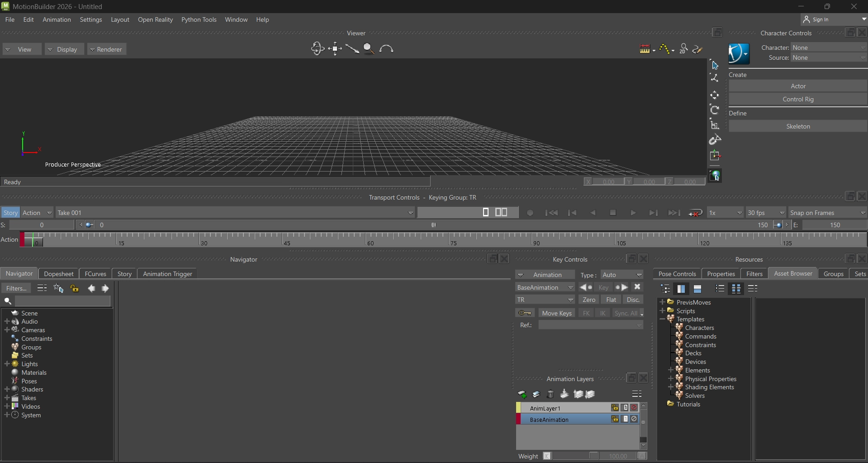This screenshot has width=868, height=463.
Task: Open the 30 fps frame rate dropdown
Action: point(766,213)
